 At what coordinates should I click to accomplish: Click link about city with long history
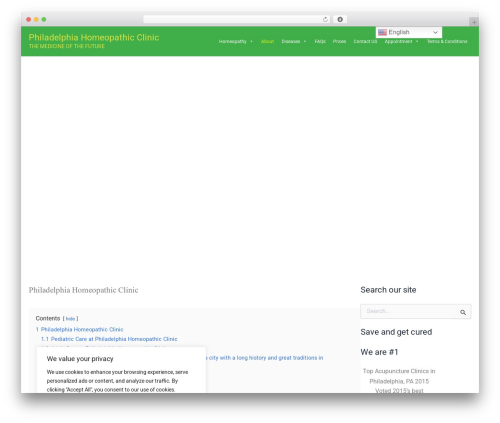tap(265, 358)
